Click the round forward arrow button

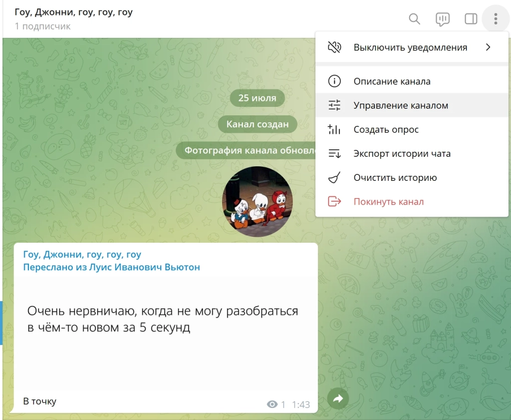[338, 399]
